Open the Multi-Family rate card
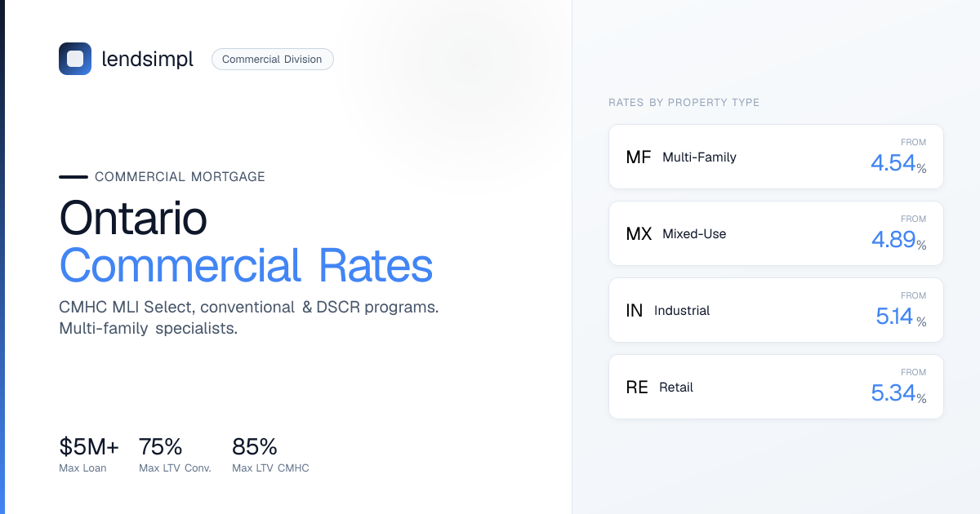980x514 pixels. pyautogui.click(x=776, y=157)
